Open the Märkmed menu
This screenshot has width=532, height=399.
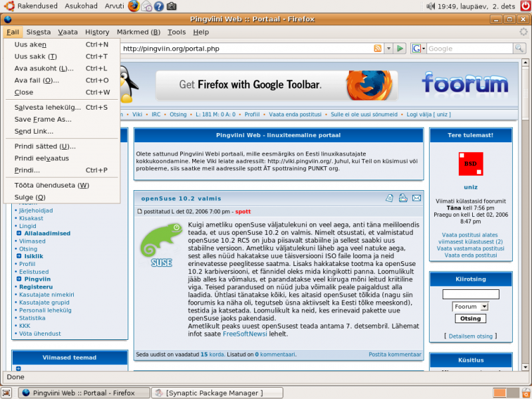click(138, 32)
